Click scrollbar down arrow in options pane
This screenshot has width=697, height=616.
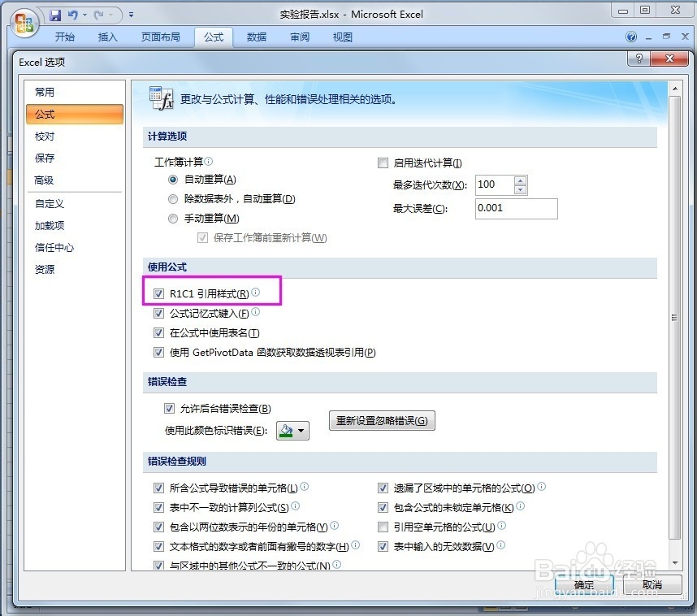point(675,563)
